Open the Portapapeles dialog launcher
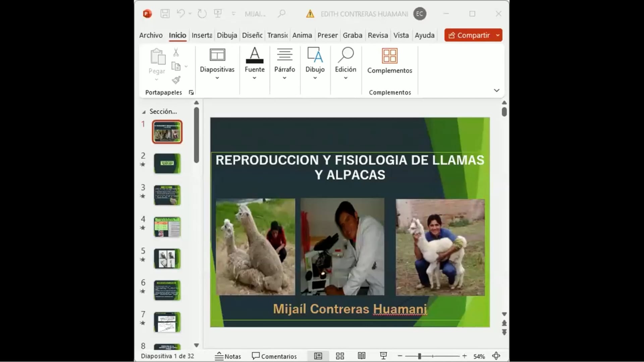644x362 pixels. (x=191, y=93)
